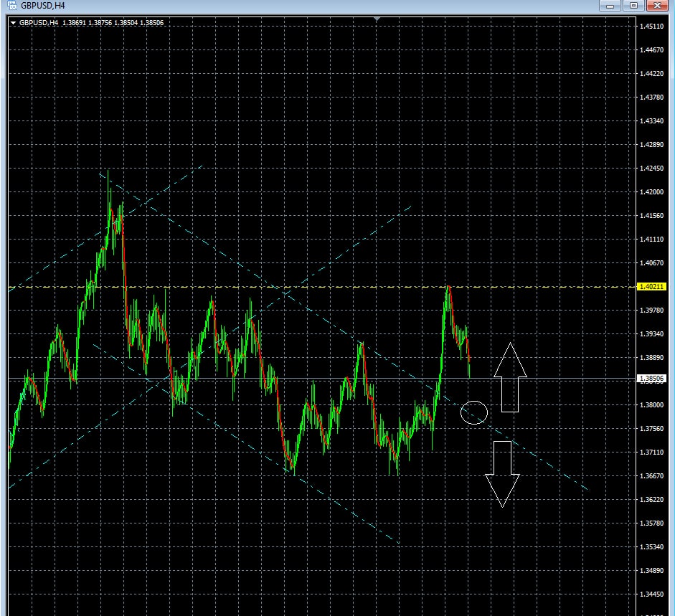
Task: Click the GBPUSD,H4 symbol text with OHLC values
Action: pos(91,23)
